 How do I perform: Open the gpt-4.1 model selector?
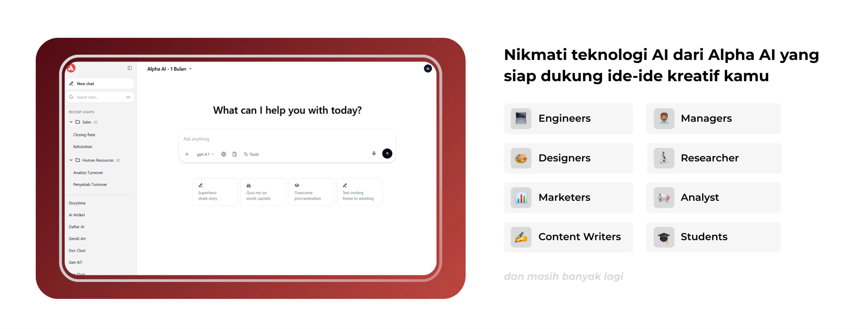(205, 154)
